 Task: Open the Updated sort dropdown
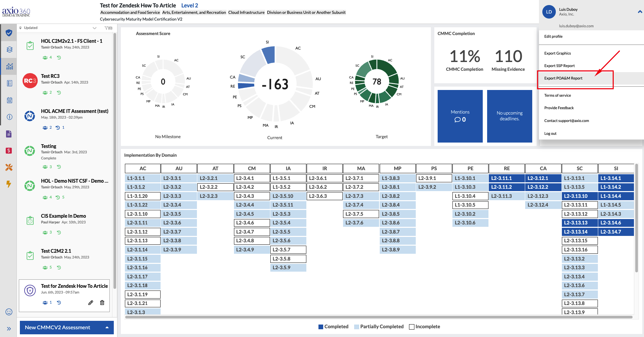coord(58,28)
